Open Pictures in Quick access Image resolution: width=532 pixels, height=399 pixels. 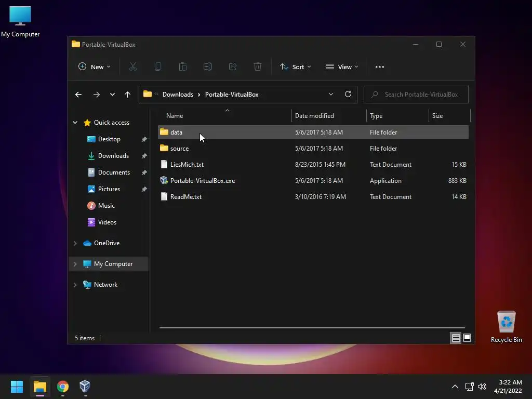pyautogui.click(x=109, y=189)
